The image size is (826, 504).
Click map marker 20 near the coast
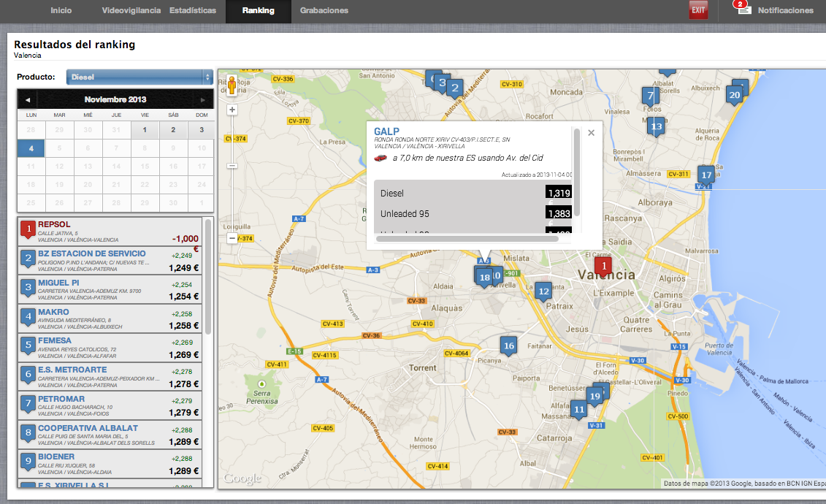(x=734, y=96)
